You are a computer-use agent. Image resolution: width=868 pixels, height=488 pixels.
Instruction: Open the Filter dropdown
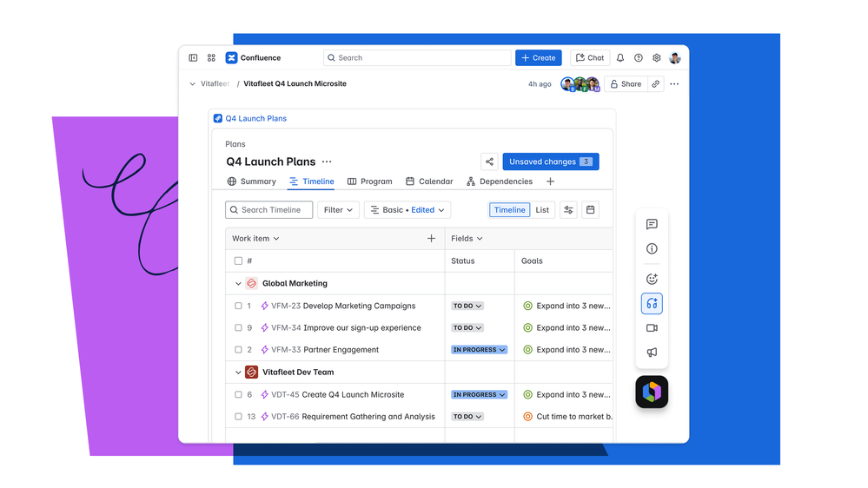(x=338, y=209)
